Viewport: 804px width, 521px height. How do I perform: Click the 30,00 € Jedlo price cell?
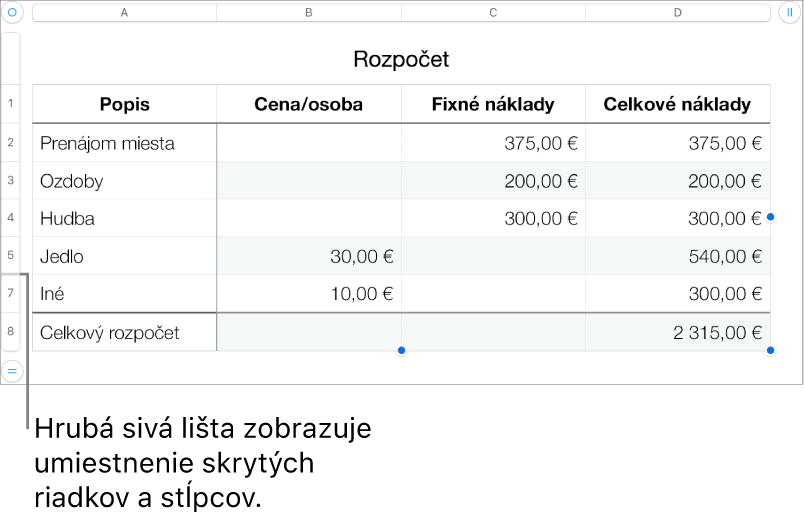pyautogui.click(x=309, y=255)
